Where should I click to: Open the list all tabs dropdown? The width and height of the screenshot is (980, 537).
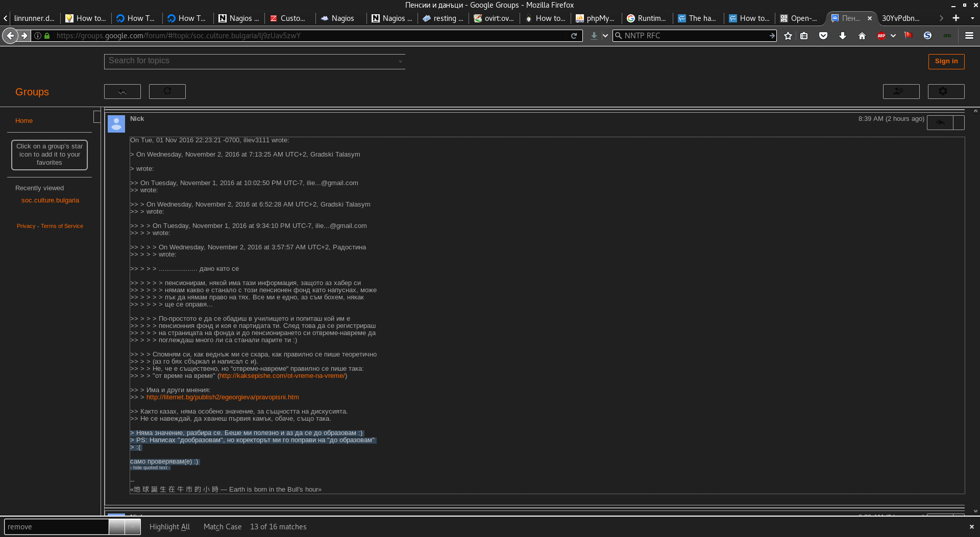tap(972, 18)
